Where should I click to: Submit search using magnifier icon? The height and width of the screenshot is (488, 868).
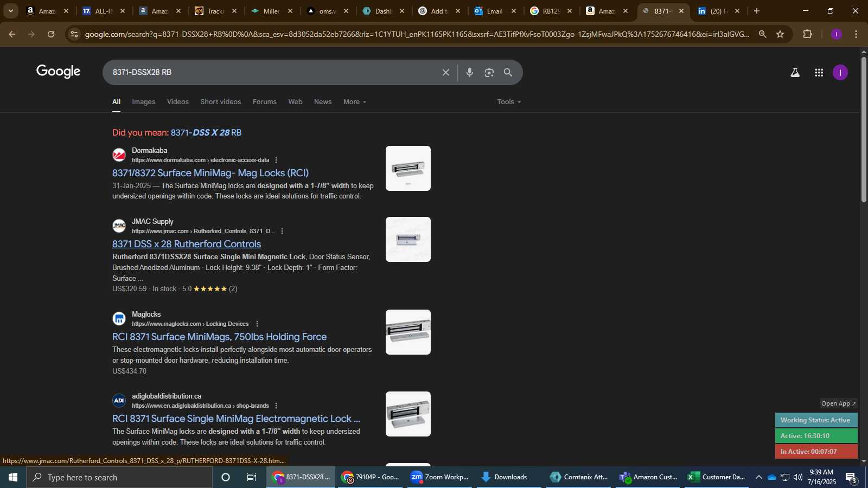pyautogui.click(x=508, y=72)
